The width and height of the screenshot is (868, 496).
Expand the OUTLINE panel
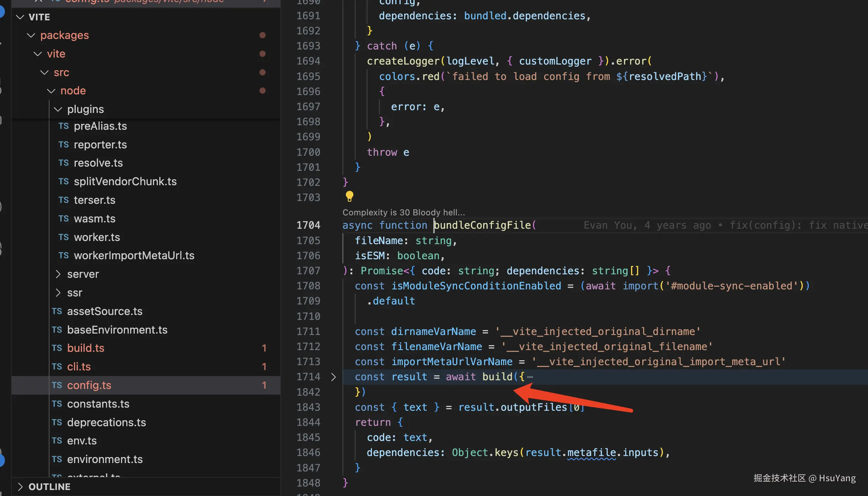(20, 487)
